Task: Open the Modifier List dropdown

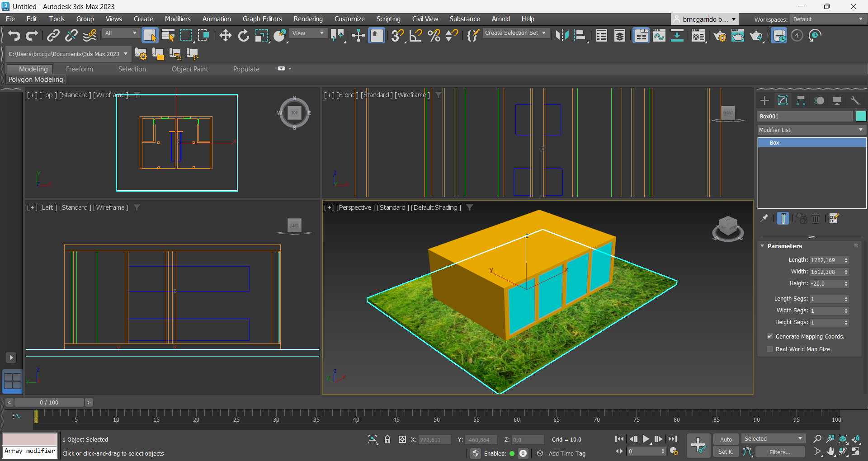Action: tap(811, 130)
